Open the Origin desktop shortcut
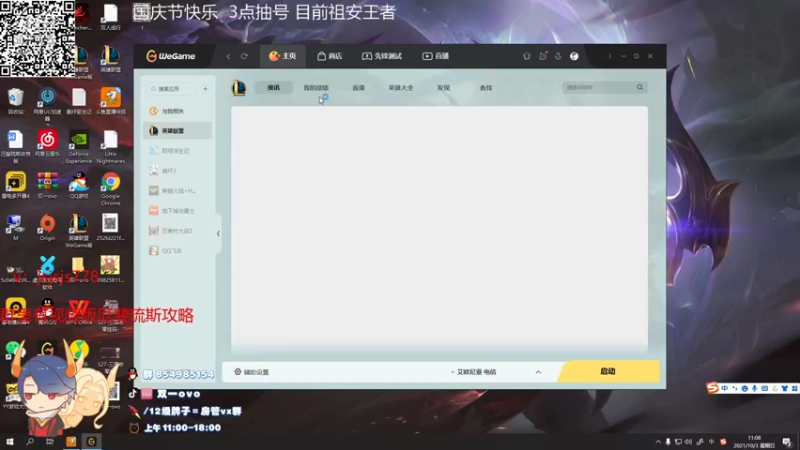Image resolution: width=800 pixels, height=450 pixels. pyautogui.click(x=47, y=227)
